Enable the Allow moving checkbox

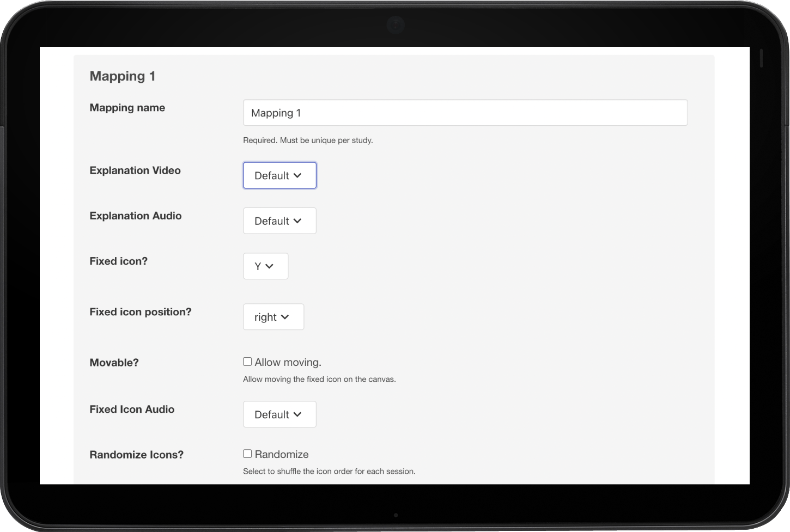247,361
